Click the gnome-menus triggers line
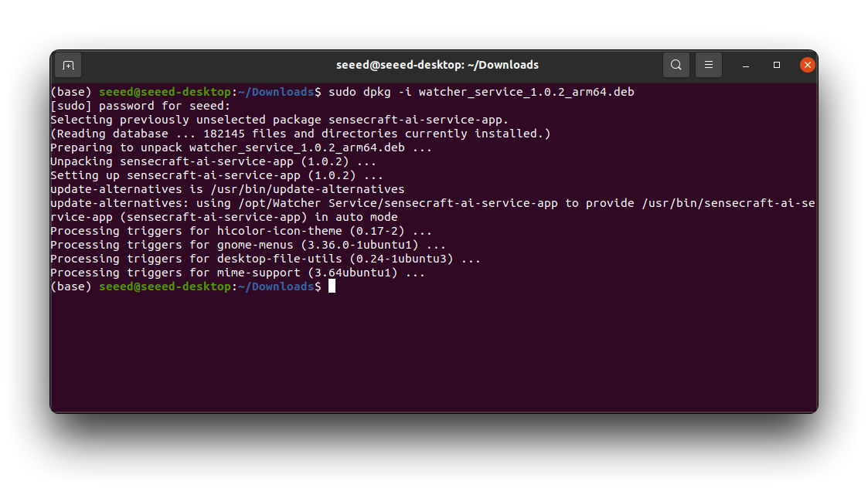 coord(247,245)
